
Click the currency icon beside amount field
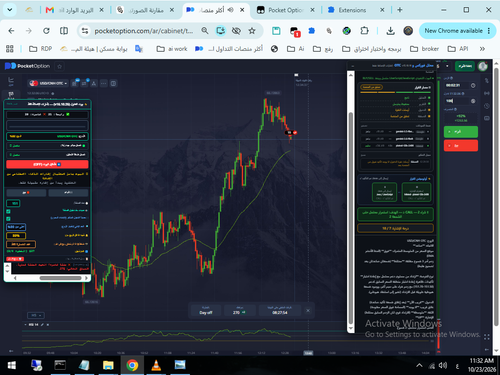pyautogui.click(x=473, y=101)
